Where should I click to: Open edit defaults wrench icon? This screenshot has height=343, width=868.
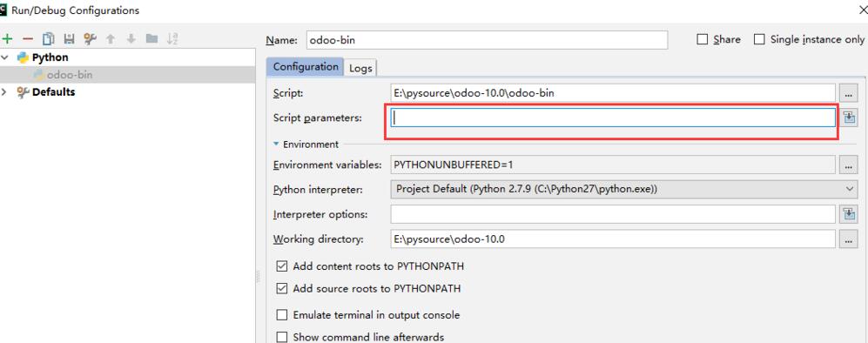click(90, 38)
